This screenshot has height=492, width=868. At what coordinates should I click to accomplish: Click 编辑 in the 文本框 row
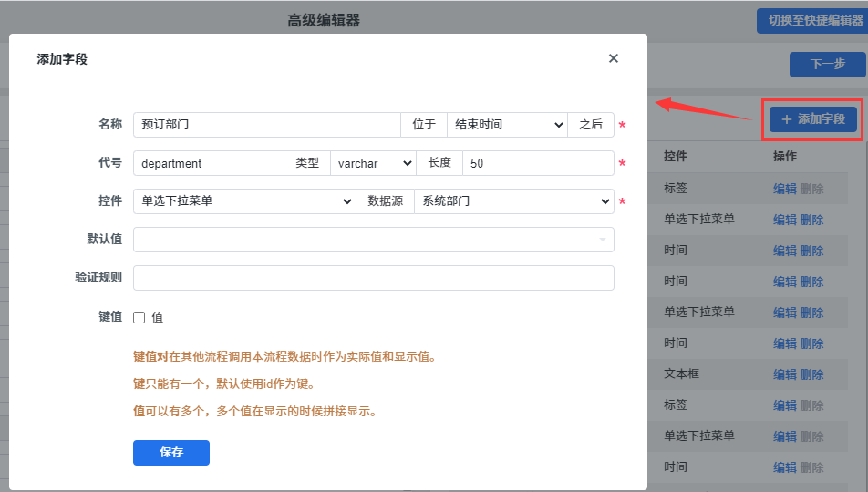coord(784,374)
